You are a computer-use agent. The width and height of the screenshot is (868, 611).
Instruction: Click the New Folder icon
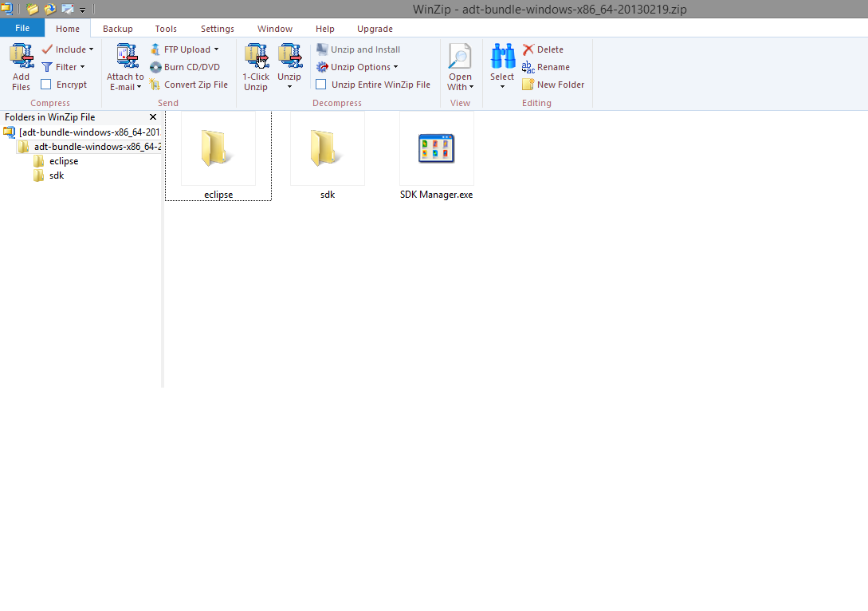(x=528, y=85)
